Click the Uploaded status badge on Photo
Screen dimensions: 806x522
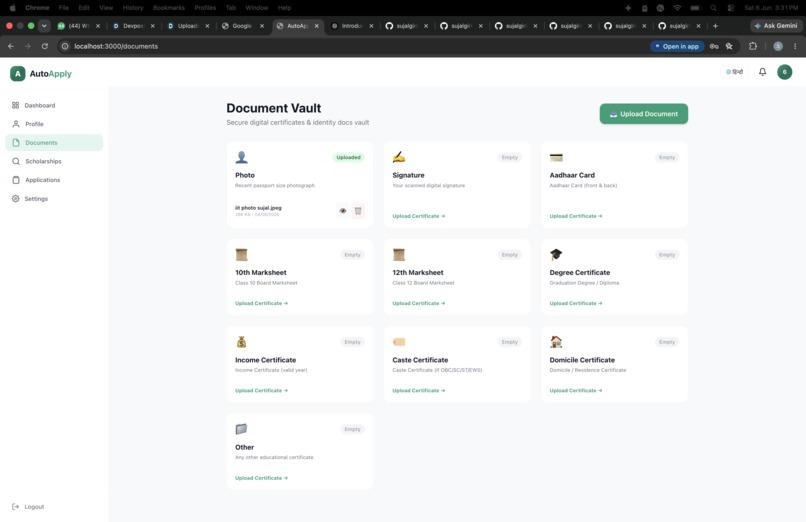click(x=349, y=158)
